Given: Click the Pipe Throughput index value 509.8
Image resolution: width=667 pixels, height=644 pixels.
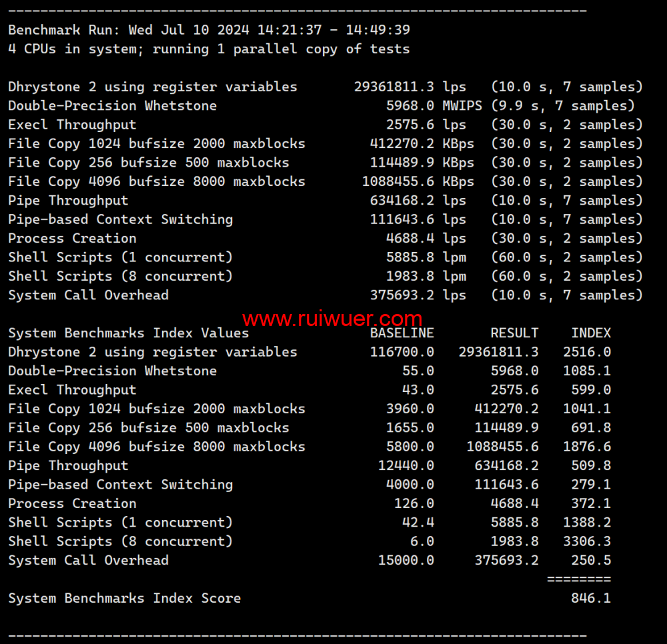Looking at the screenshot, I should click(590, 466).
